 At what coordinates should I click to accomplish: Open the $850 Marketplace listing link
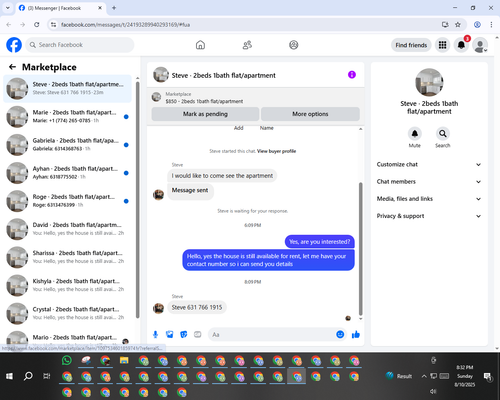(204, 101)
